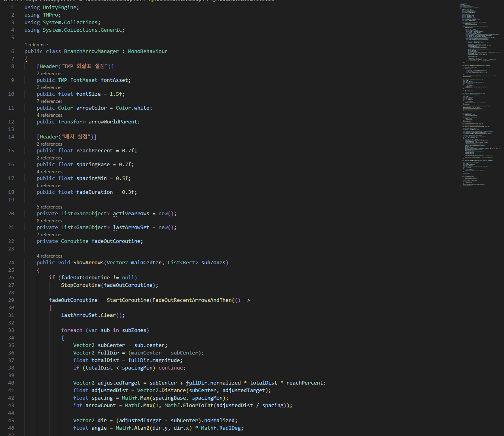The width and height of the screenshot is (504, 436).
Task: Open '2 references' CodeLens above fontAsset declaration
Action: [49, 74]
